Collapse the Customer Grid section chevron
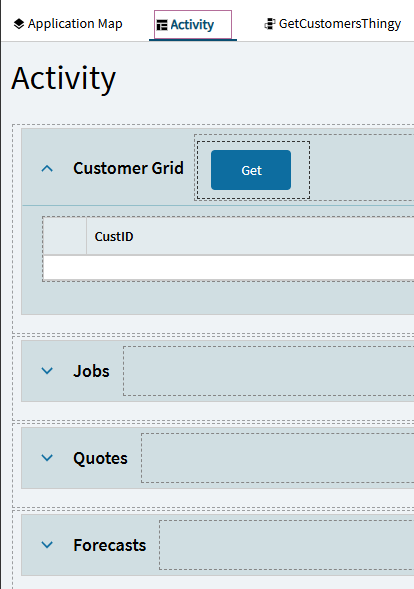Image resolution: width=414 pixels, height=589 pixels. point(47,169)
